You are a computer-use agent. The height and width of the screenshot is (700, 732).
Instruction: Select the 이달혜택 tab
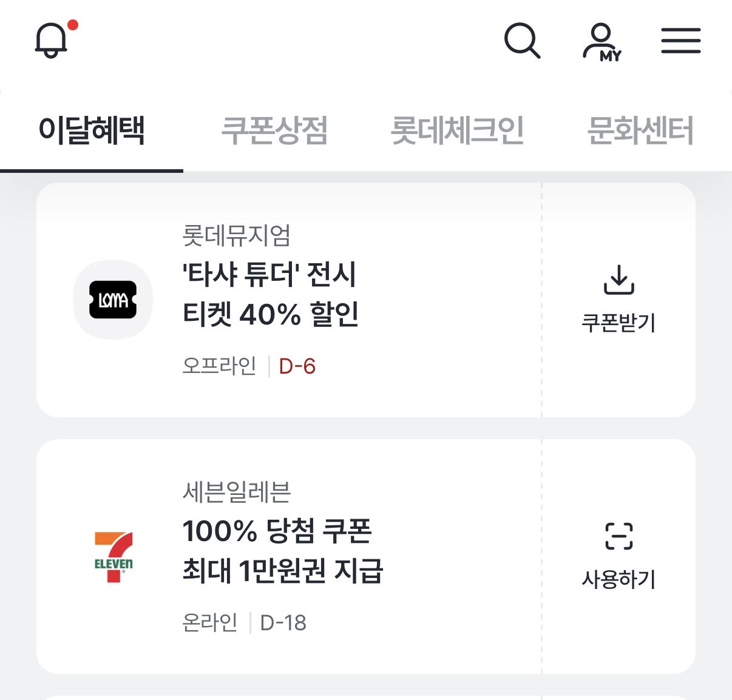[92, 130]
